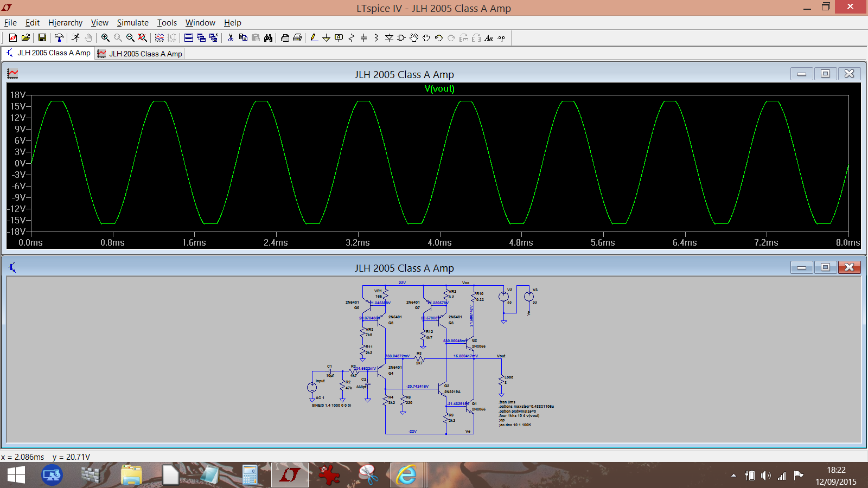The width and height of the screenshot is (868, 488).
Task: Open the Edit menu
Action: pyautogui.click(x=33, y=23)
